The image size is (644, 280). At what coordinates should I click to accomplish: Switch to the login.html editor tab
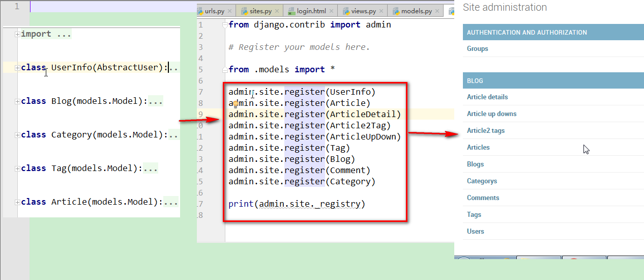pos(310,11)
